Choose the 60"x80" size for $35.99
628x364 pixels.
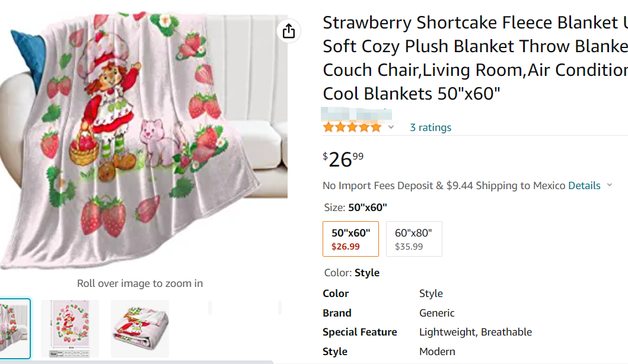(413, 239)
